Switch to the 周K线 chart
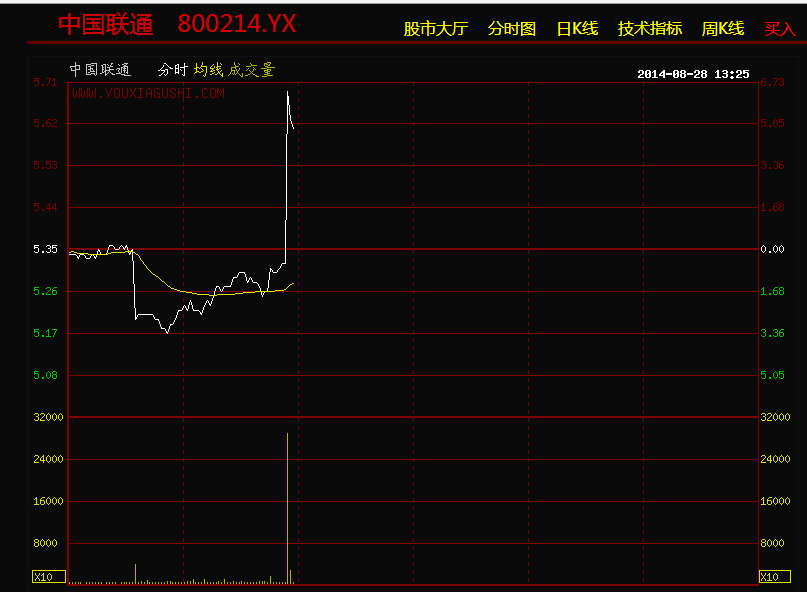Image resolution: width=807 pixels, height=592 pixels. (x=723, y=29)
